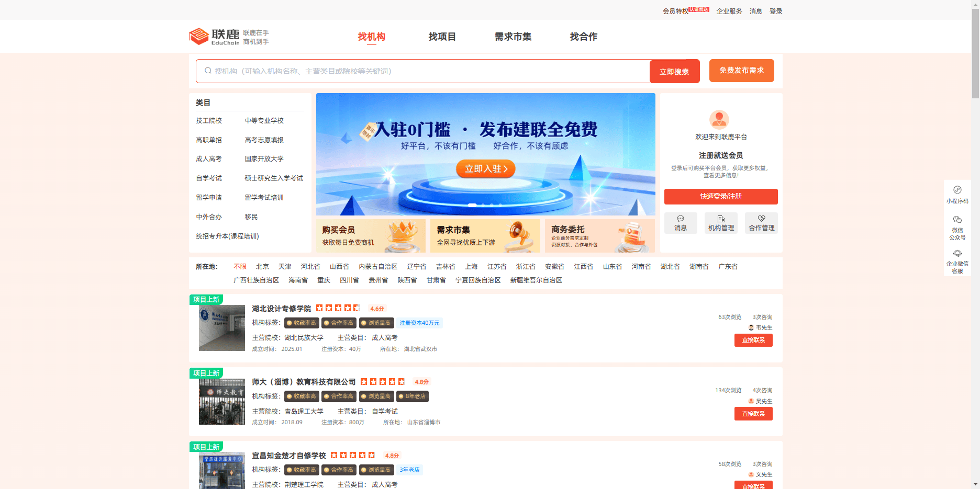The image size is (980, 489).
Task: Filter location by 重庆
Action: pos(324,280)
